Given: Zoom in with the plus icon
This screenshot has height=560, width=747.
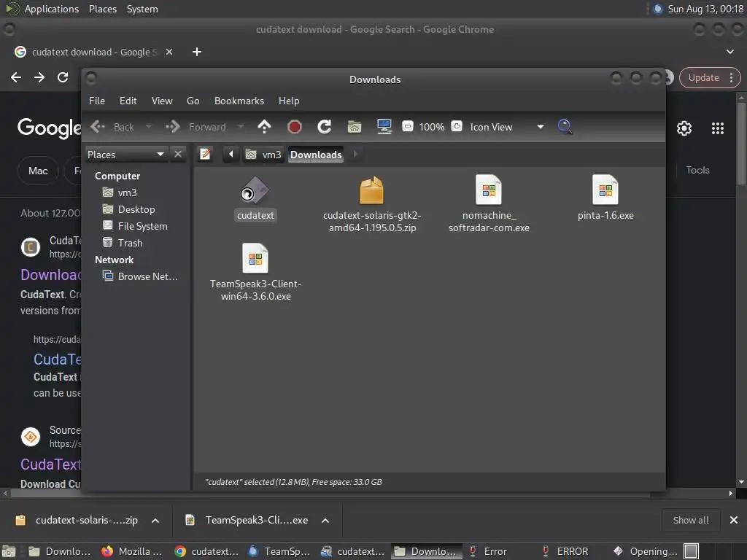Looking at the screenshot, I should [x=457, y=127].
